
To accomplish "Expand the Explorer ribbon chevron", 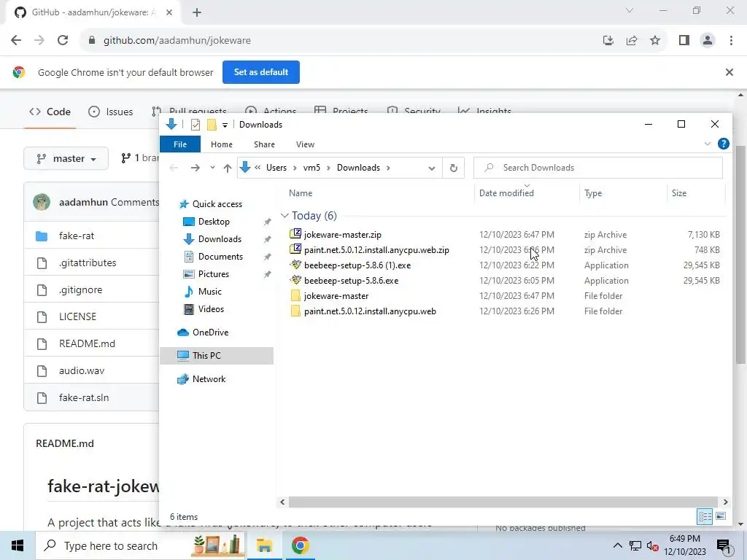I will point(708,144).
